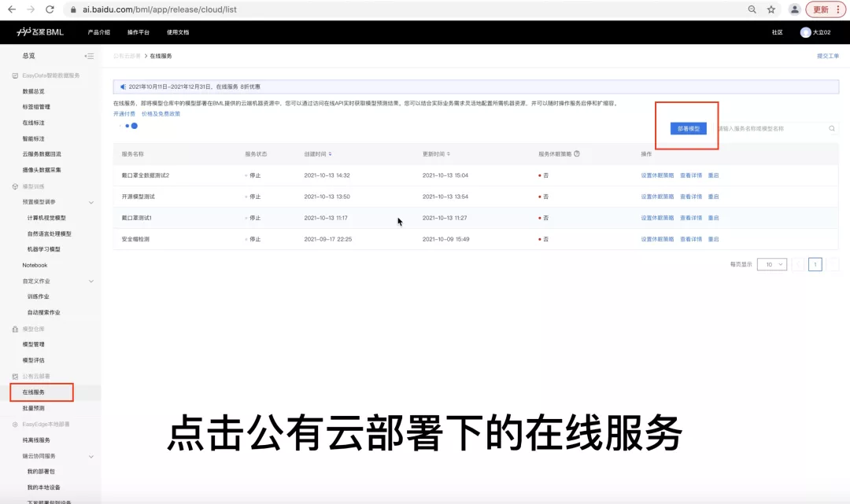Go to previous page with the pagination arrow

pyautogui.click(x=798, y=264)
